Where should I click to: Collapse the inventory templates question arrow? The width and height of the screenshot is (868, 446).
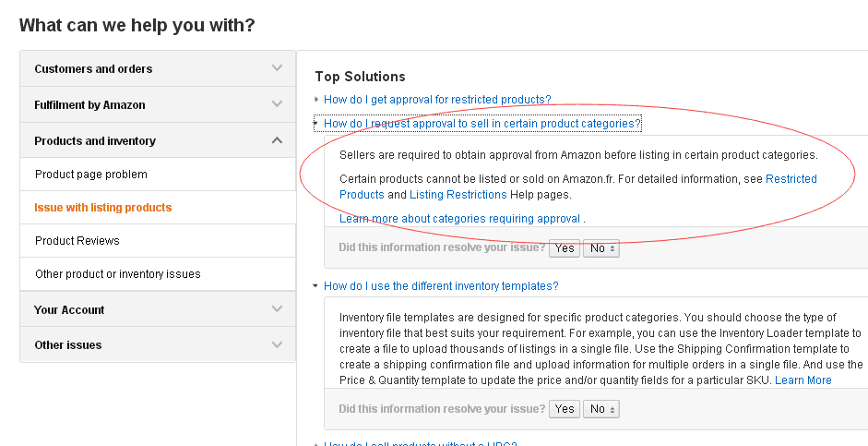(316, 286)
